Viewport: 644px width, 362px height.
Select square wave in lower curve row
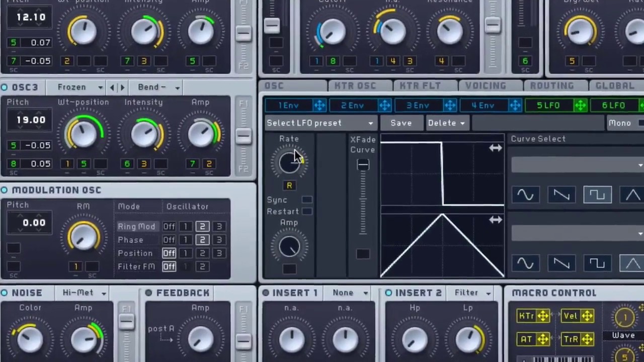click(597, 263)
